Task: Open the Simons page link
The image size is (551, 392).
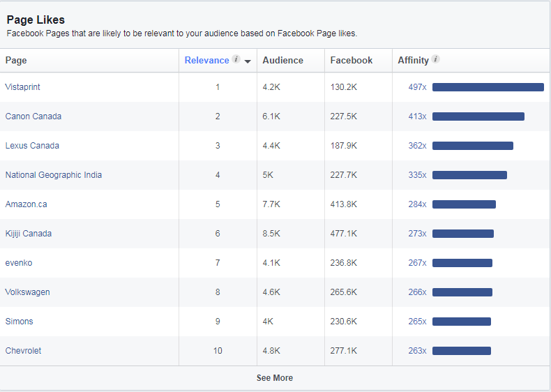Action: [19, 322]
